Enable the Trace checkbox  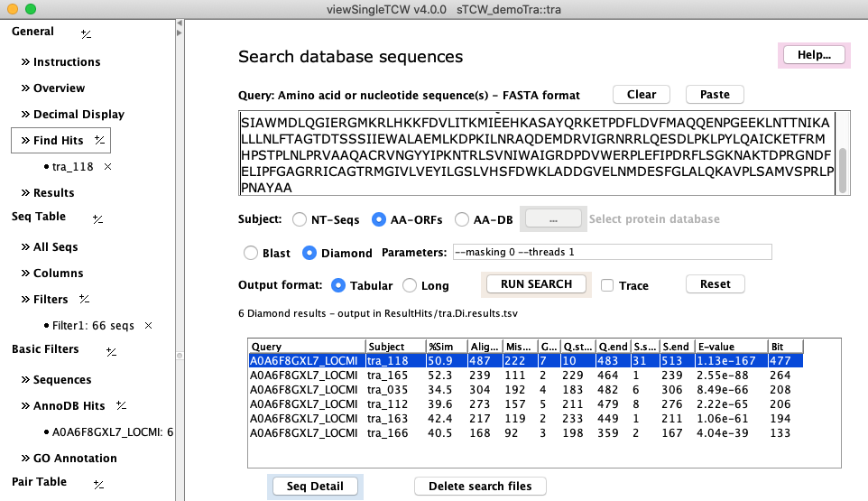(608, 285)
